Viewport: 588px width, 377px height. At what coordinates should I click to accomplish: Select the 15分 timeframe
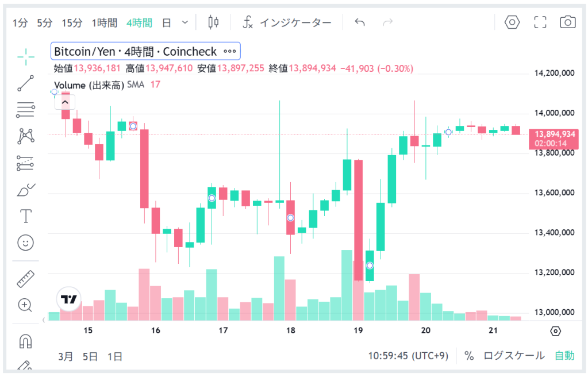[x=72, y=23]
